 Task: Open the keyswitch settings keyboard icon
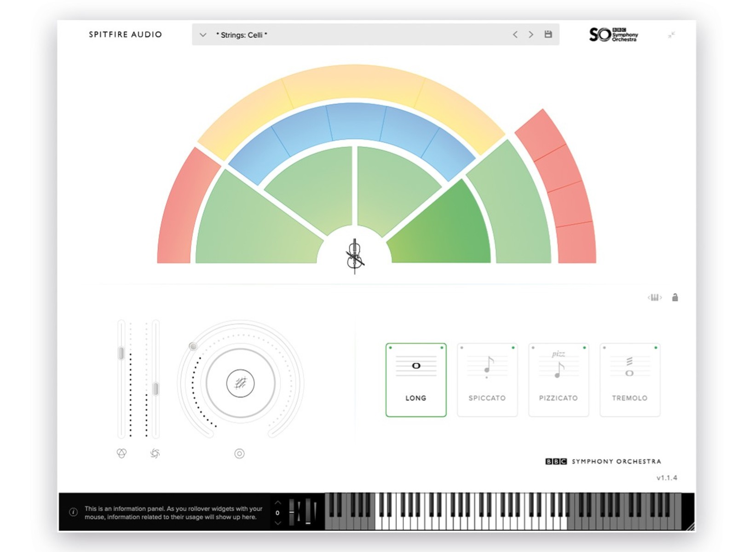point(655,298)
